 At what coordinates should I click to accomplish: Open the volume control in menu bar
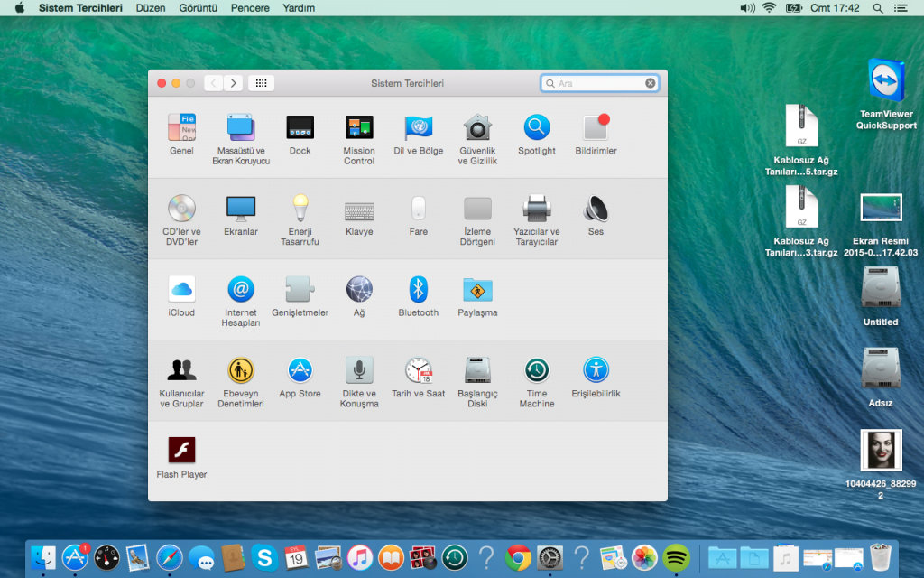(747, 8)
